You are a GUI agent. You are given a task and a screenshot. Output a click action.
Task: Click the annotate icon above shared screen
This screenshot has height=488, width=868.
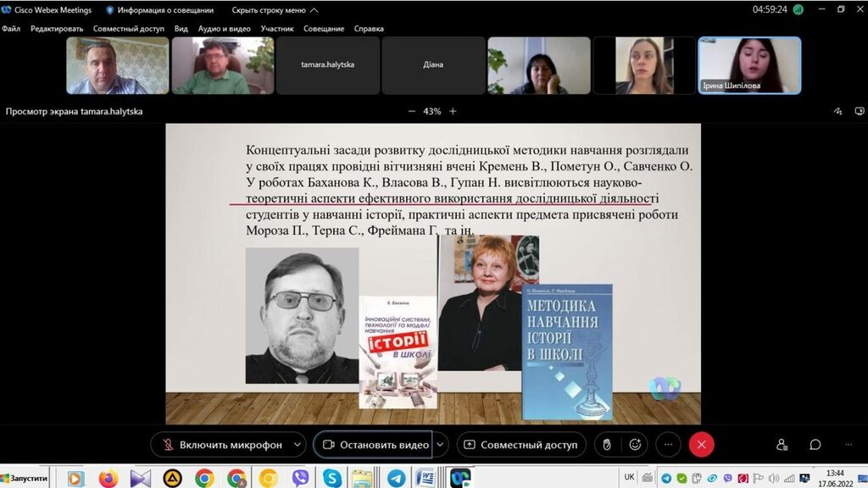point(837,111)
